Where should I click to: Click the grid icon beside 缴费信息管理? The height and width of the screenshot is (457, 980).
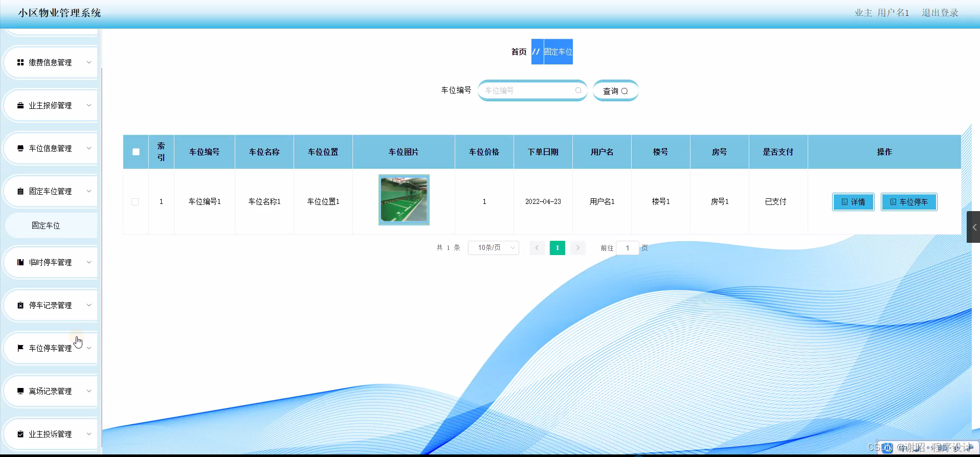(20, 62)
